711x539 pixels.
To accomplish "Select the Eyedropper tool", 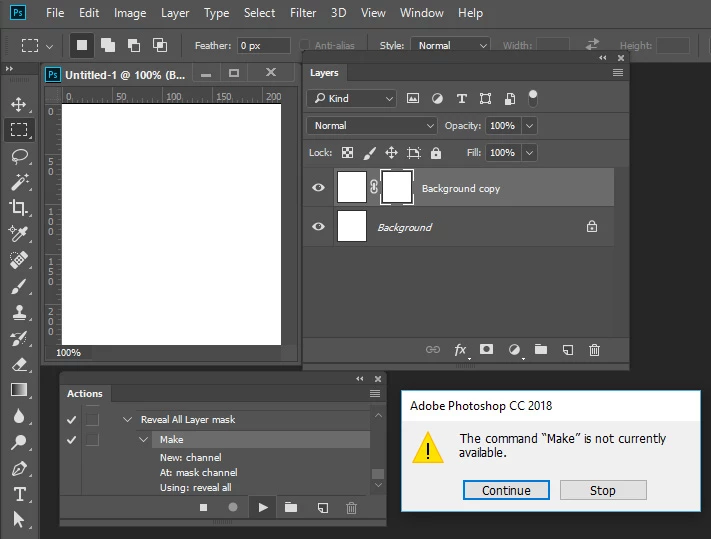I will point(19,233).
